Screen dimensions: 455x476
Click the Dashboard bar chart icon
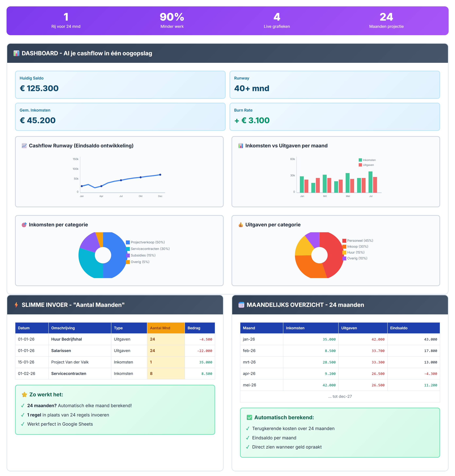(x=16, y=53)
